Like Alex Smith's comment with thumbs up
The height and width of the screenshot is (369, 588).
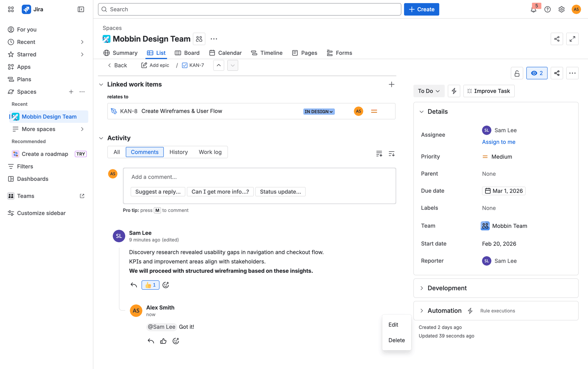(163, 341)
